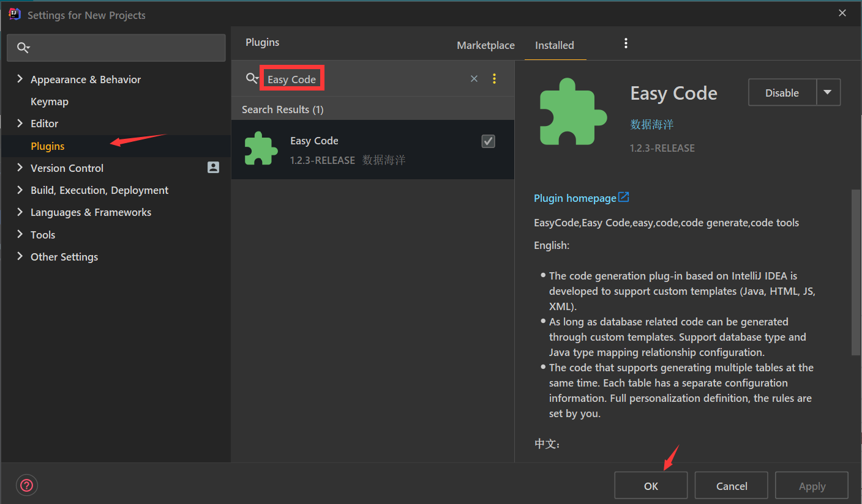
Task: Select Keymap in the settings tree
Action: (50, 102)
